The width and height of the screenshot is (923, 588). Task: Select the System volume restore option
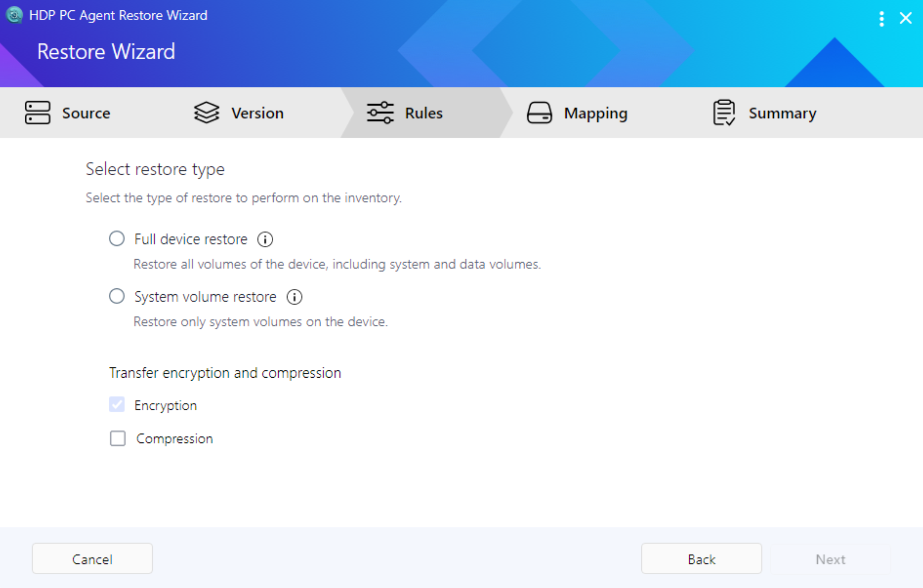point(117,296)
